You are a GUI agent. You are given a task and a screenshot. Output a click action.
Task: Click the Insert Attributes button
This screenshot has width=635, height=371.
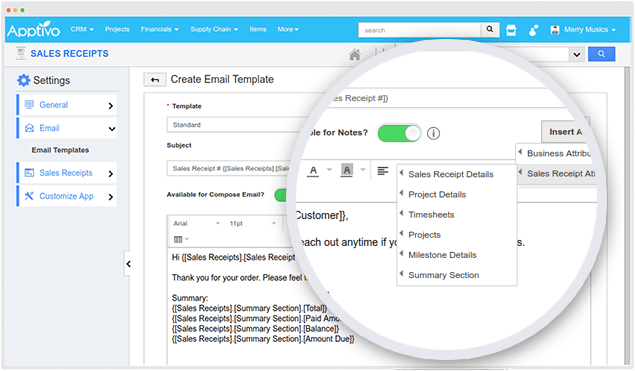(x=565, y=132)
